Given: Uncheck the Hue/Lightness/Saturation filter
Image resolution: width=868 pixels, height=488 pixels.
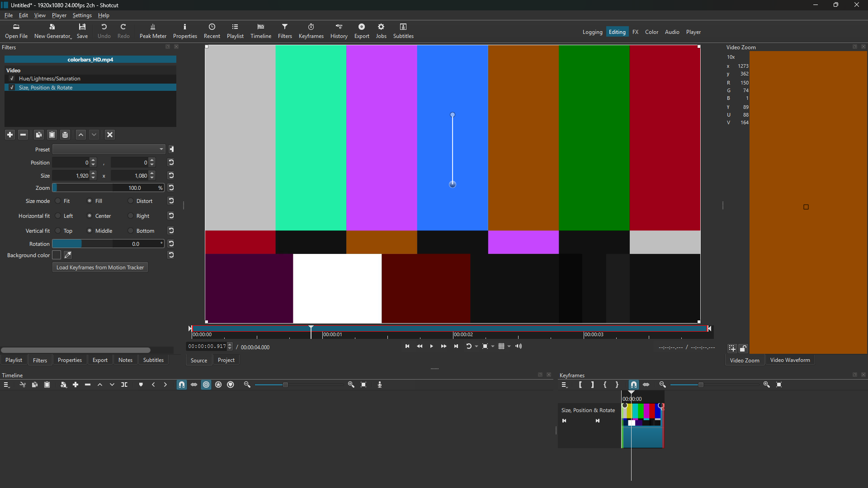Looking at the screenshot, I should coord(12,79).
